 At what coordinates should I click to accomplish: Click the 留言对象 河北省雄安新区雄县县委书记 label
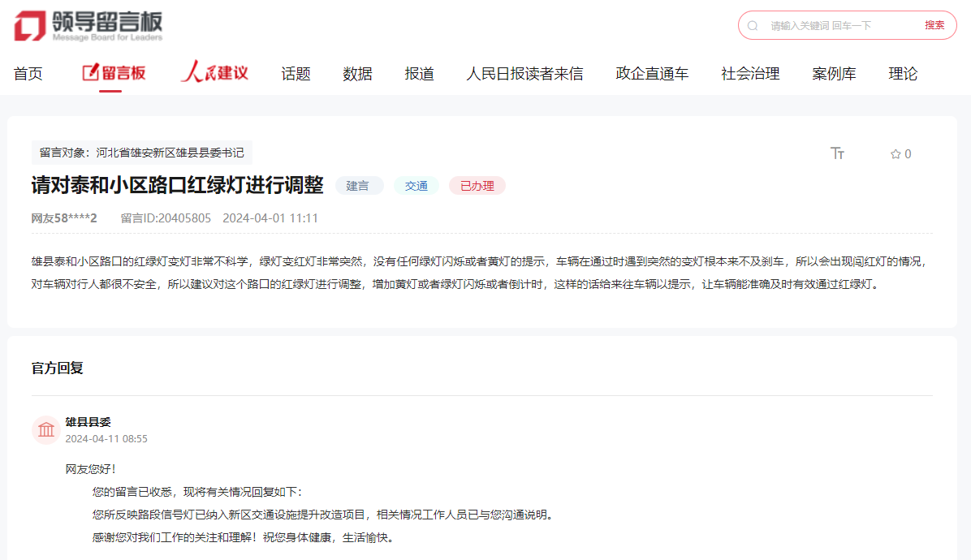142,153
